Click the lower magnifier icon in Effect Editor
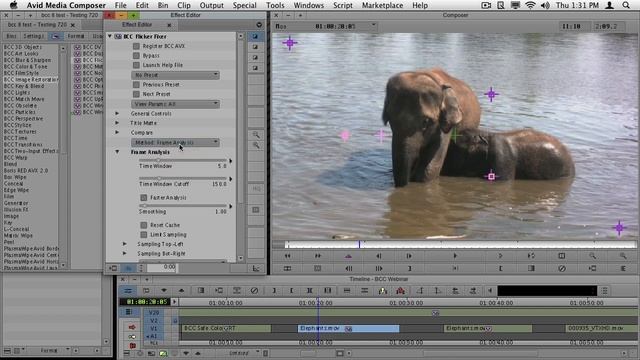The width and height of the screenshot is (640, 360). [256, 145]
